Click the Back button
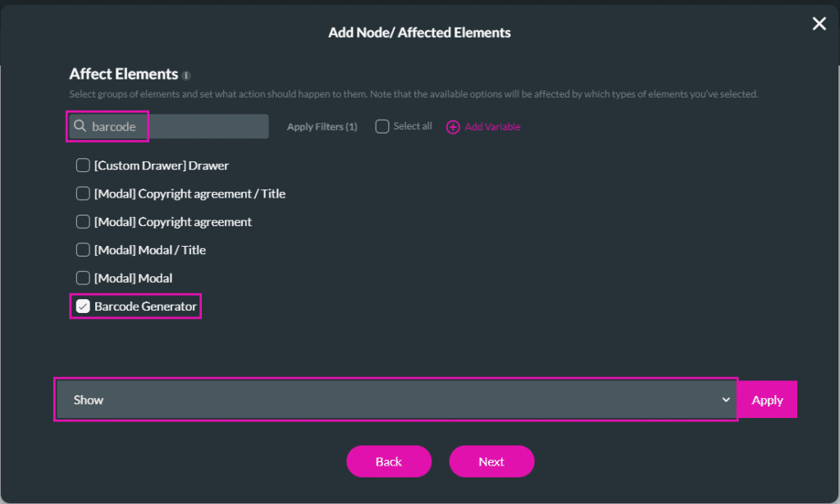 [x=389, y=461]
